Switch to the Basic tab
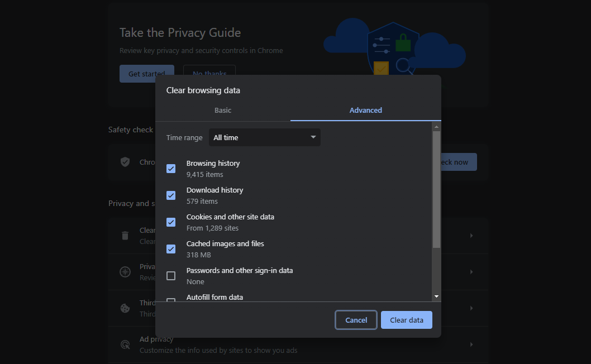The width and height of the screenshot is (591, 364). [223, 111]
